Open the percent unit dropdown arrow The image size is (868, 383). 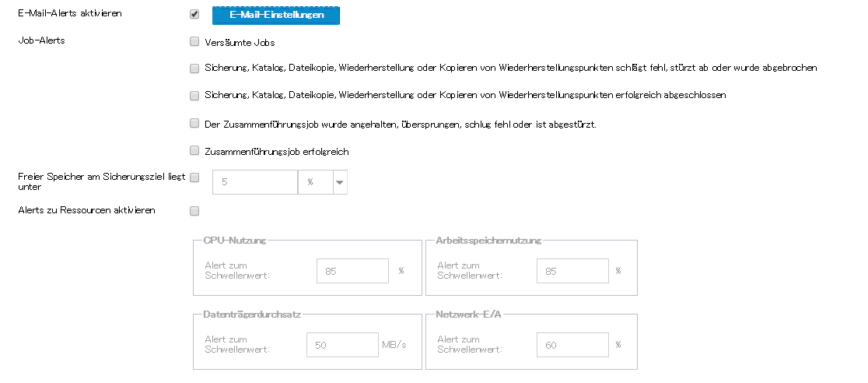click(340, 182)
